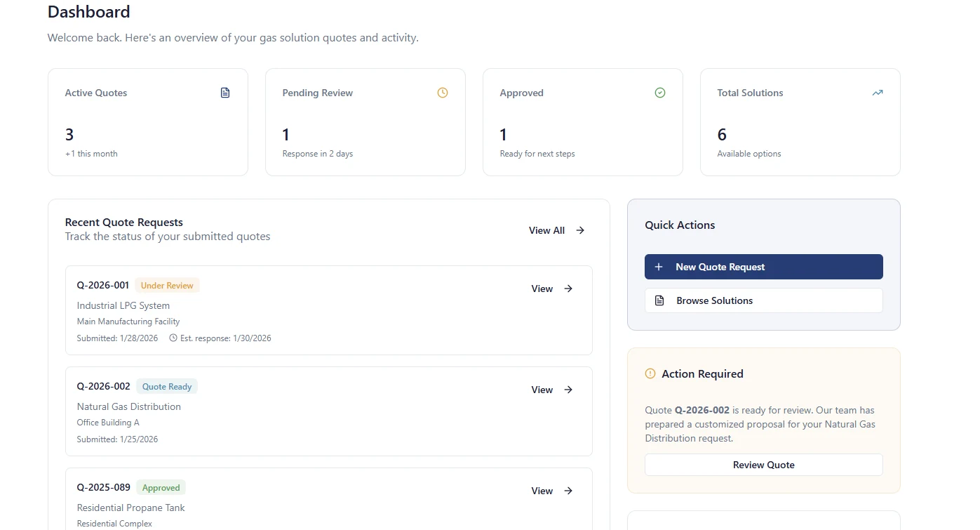Click the arrow icon in Q-2026-001 row

pos(568,289)
